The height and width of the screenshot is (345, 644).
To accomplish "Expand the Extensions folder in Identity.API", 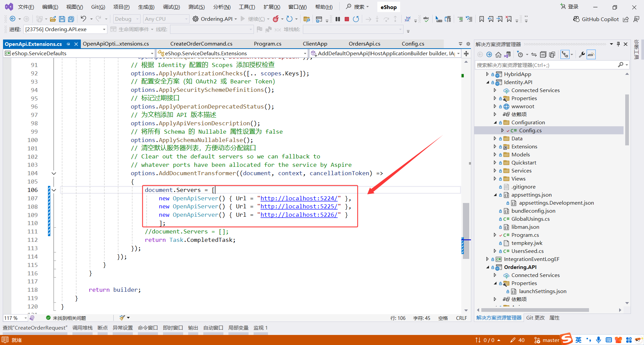I will click(x=495, y=146).
